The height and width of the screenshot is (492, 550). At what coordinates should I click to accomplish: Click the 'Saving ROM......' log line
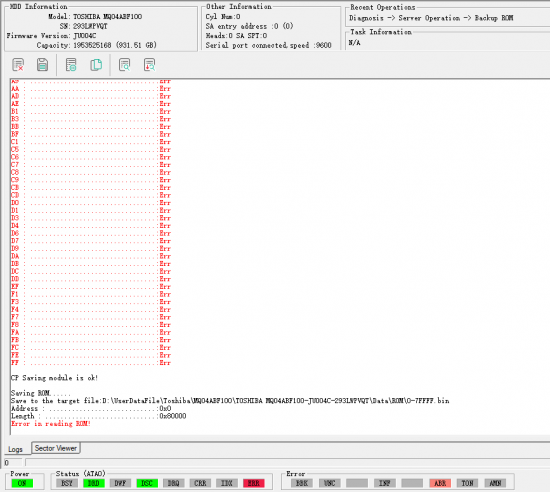41,393
